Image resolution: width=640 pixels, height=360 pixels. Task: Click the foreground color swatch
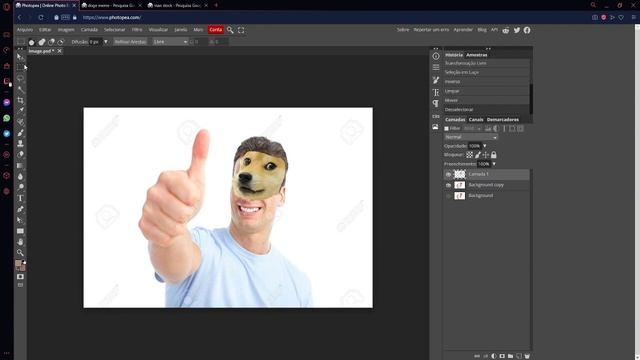pyautogui.click(x=18, y=264)
